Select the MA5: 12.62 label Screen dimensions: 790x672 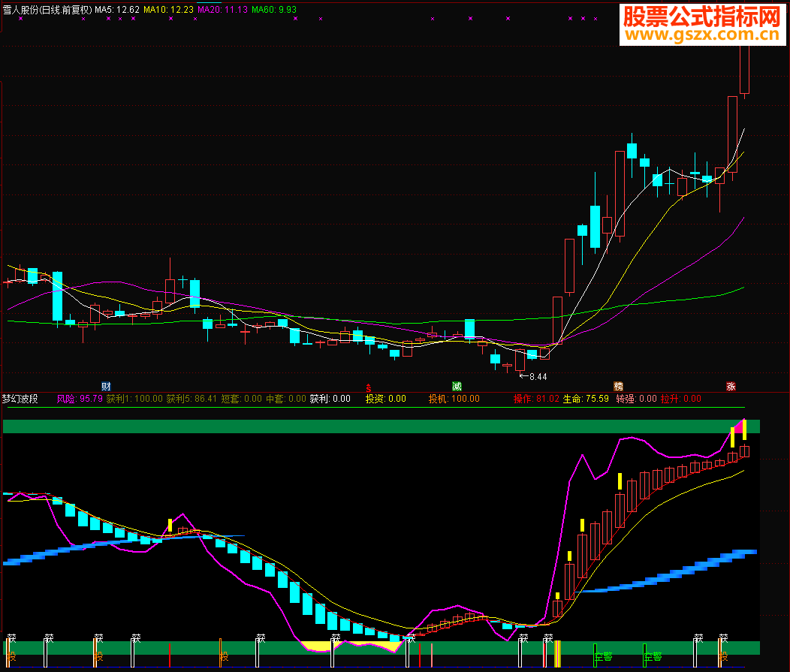(117, 10)
